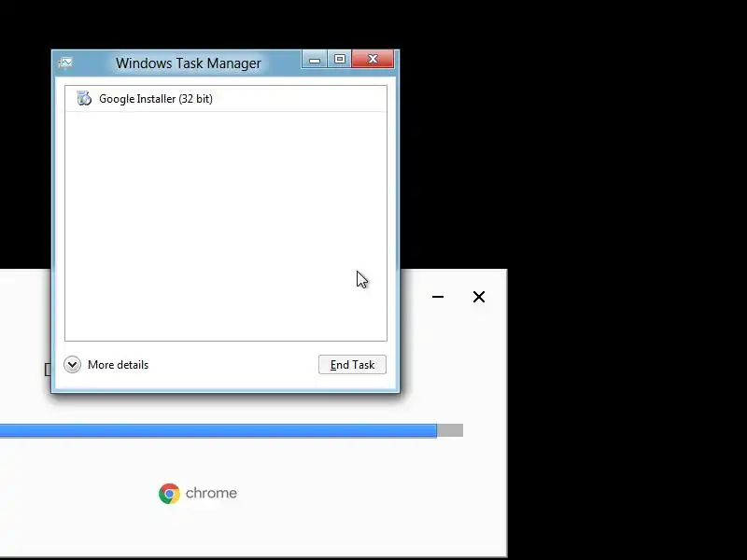747x560 pixels.
Task: Minimize the Chrome installer window
Action: [x=438, y=297]
